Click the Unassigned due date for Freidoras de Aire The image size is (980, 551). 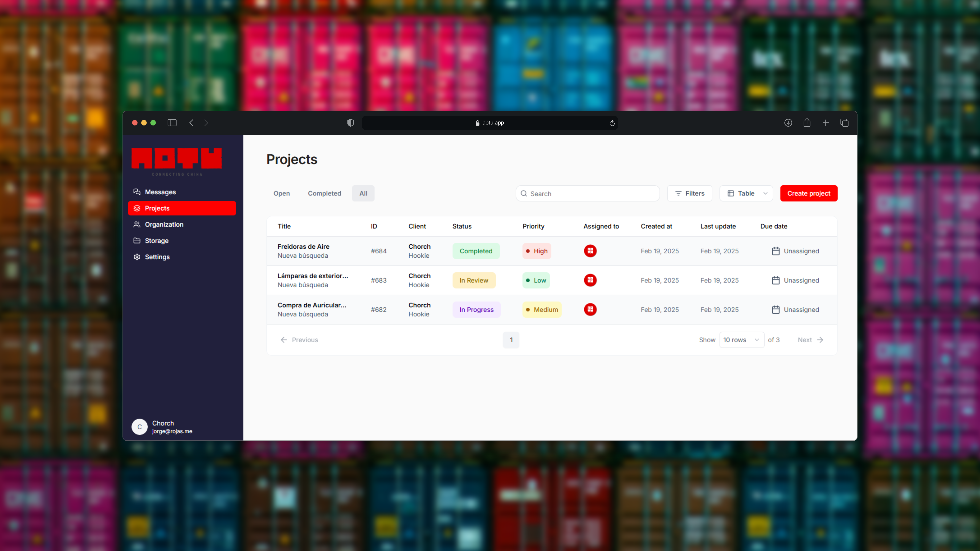tap(801, 251)
